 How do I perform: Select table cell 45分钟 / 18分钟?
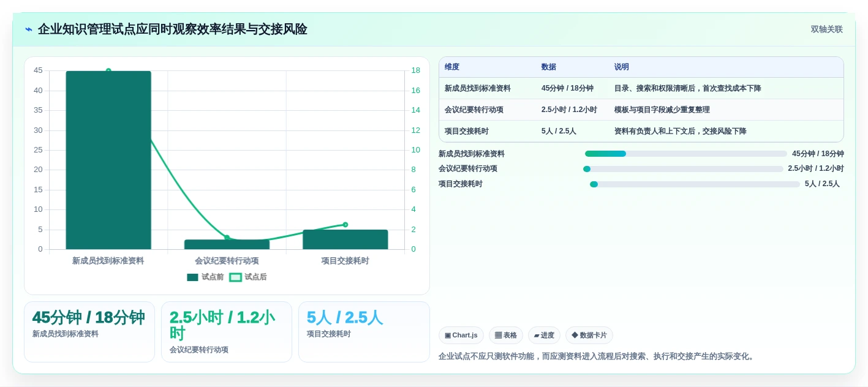coord(567,88)
